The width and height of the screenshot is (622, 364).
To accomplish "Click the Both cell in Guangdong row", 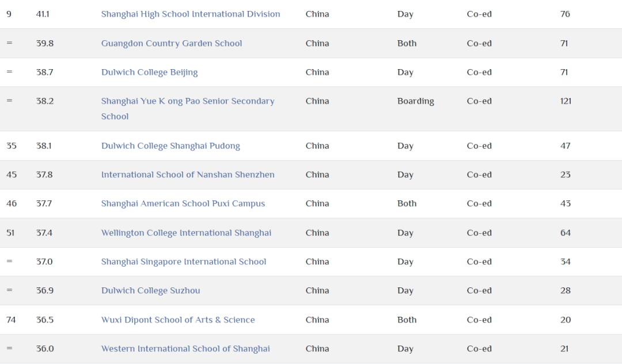I will click(407, 43).
